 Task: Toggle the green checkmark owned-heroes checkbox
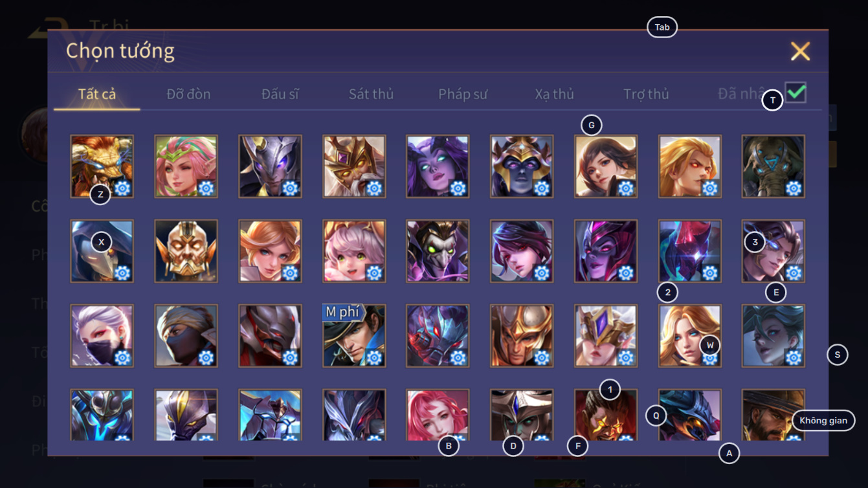coord(796,93)
